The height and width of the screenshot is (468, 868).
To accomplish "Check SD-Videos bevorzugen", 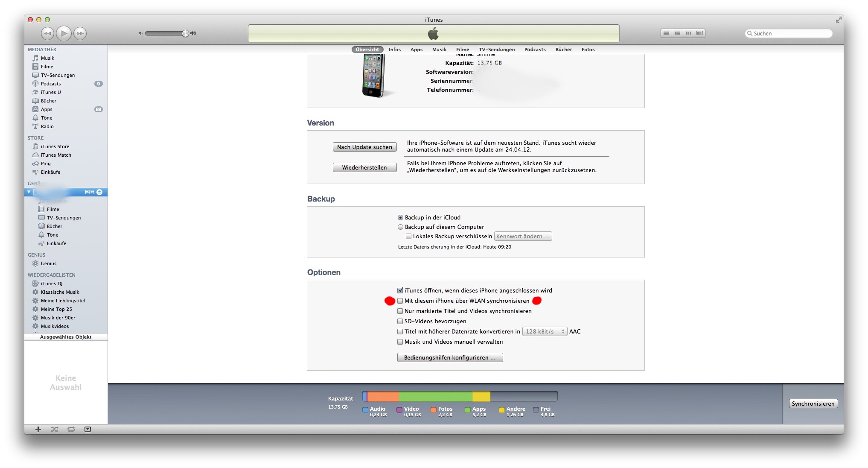I will tap(400, 321).
